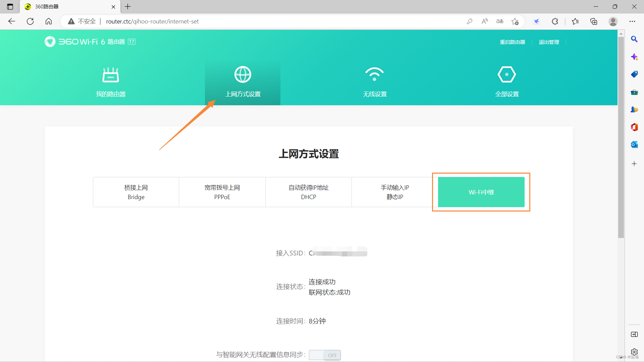Toggle smart gateway sync OFF switch
This screenshot has width=644, height=362.
coord(325,355)
